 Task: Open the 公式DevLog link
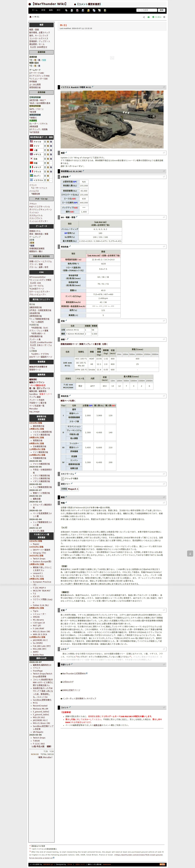coord(68,682)
